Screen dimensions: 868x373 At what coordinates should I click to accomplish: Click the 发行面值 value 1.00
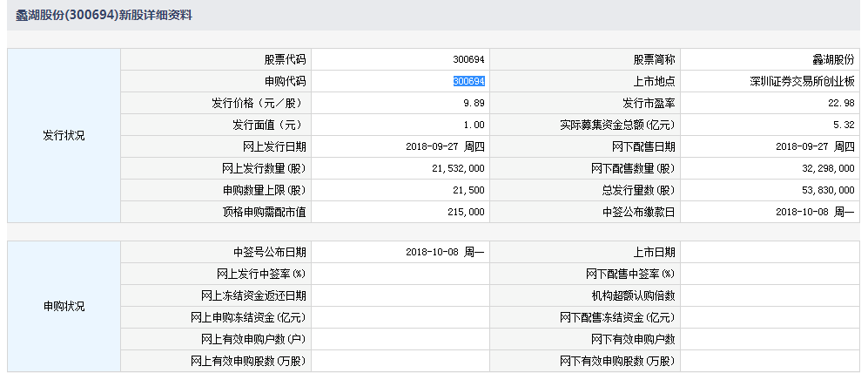pos(474,125)
